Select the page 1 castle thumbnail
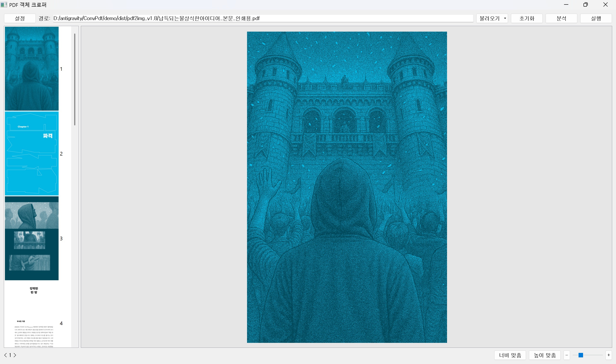This screenshot has width=616, height=364. [x=32, y=69]
